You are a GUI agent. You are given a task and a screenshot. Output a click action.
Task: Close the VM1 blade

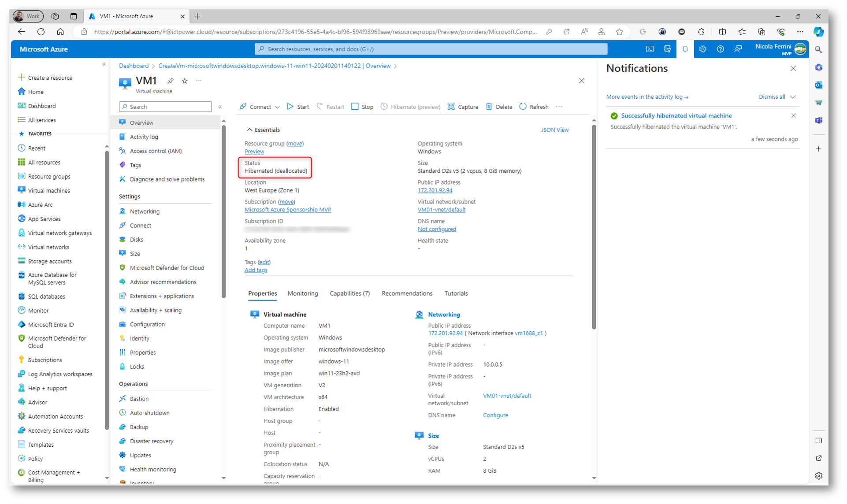coord(582,81)
